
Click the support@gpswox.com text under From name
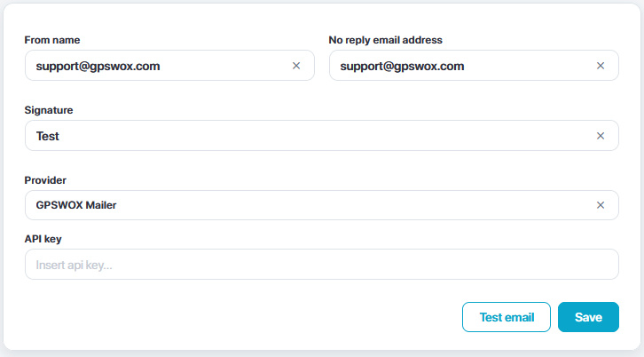(98, 66)
